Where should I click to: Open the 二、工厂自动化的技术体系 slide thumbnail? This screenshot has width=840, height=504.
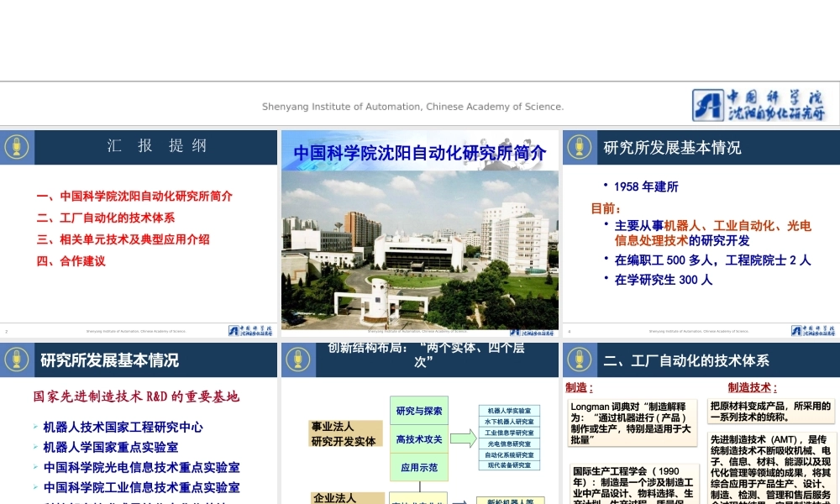pyautogui.click(x=701, y=423)
